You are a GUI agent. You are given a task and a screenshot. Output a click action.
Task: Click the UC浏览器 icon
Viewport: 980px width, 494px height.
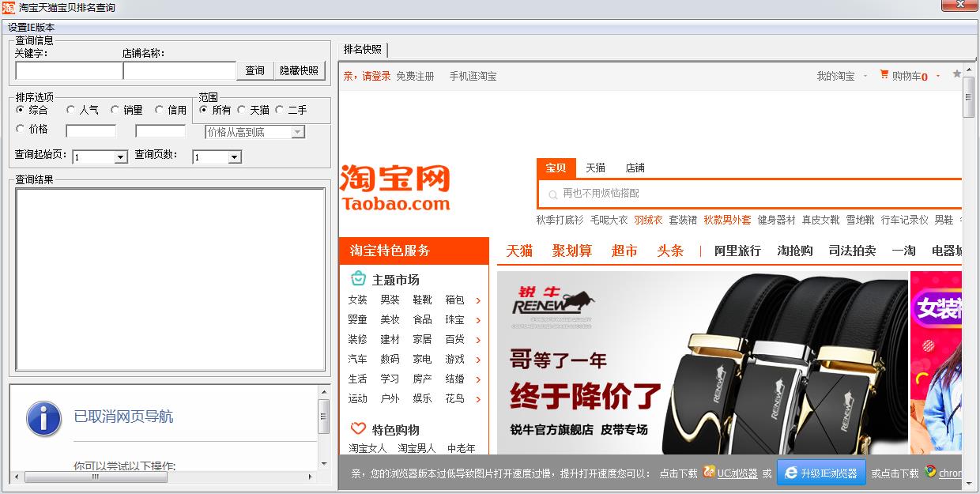click(x=709, y=472)
